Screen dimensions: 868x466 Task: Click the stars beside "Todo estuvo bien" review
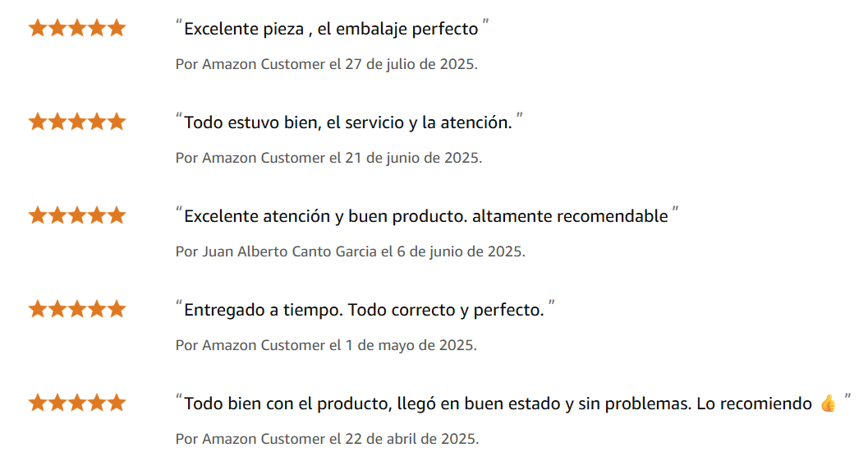(77, 122)
